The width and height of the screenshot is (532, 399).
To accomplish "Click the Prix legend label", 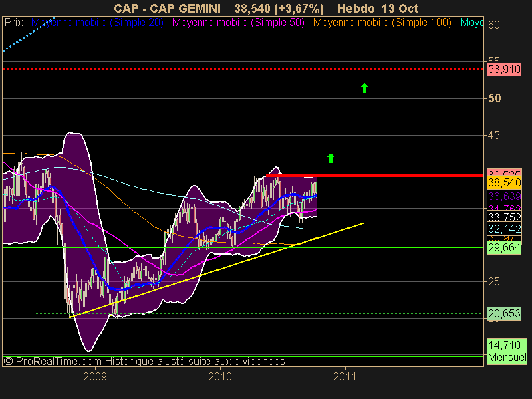I will coord(13,23).
